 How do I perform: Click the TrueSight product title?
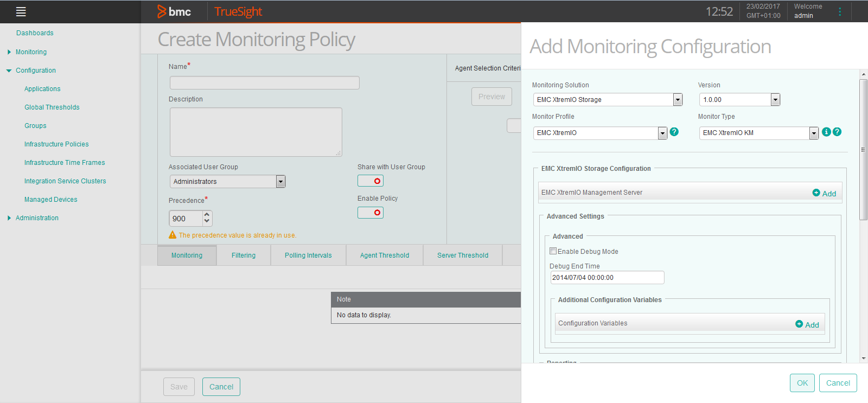coord(238,11)
